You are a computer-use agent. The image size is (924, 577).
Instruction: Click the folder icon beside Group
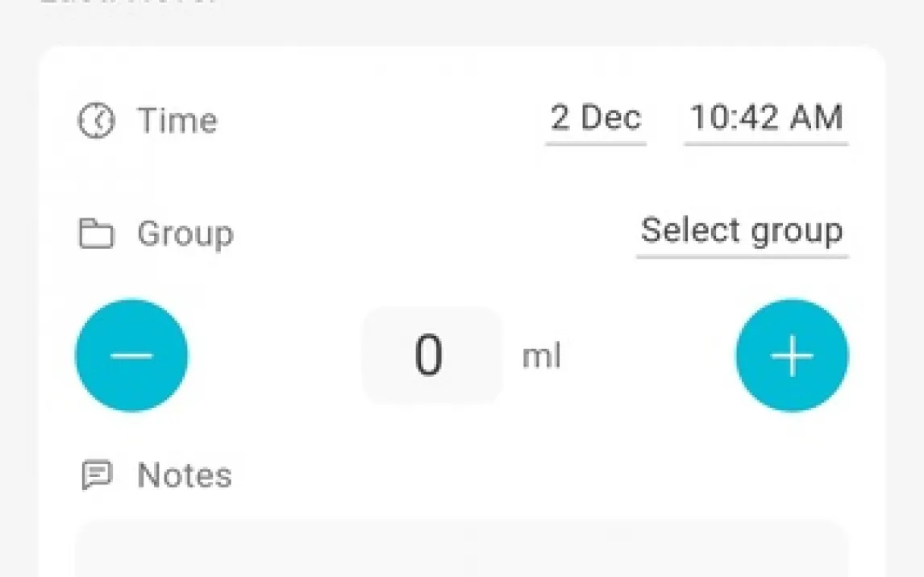pyautogui.click(x=96, y=235)
